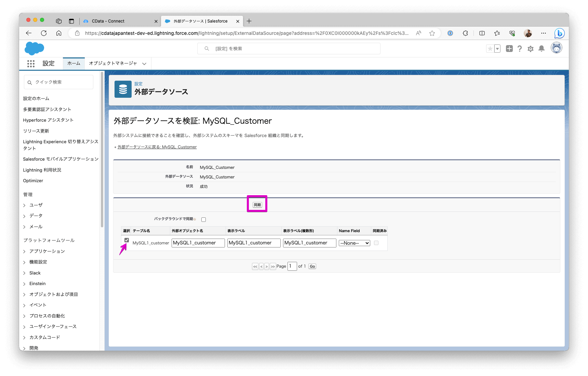Viewport: 588px width, 376px height.
Task: Open the favorites list dropdown arrow
Action: 497,49
